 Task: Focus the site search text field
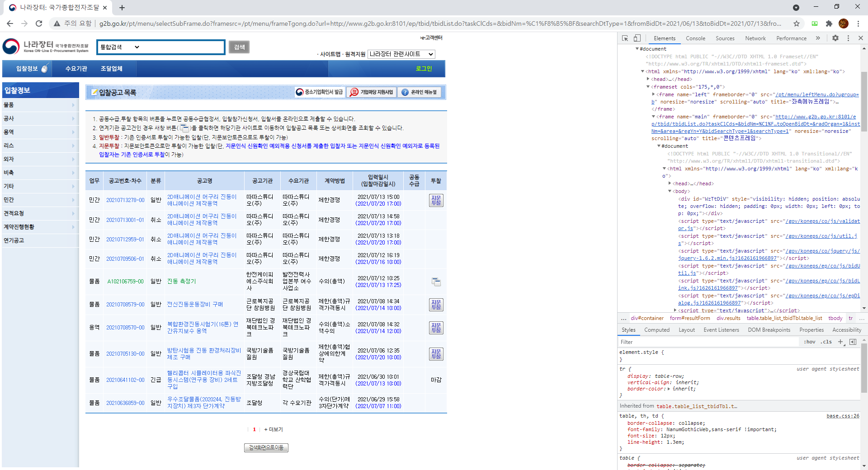(x=184, y=47)
